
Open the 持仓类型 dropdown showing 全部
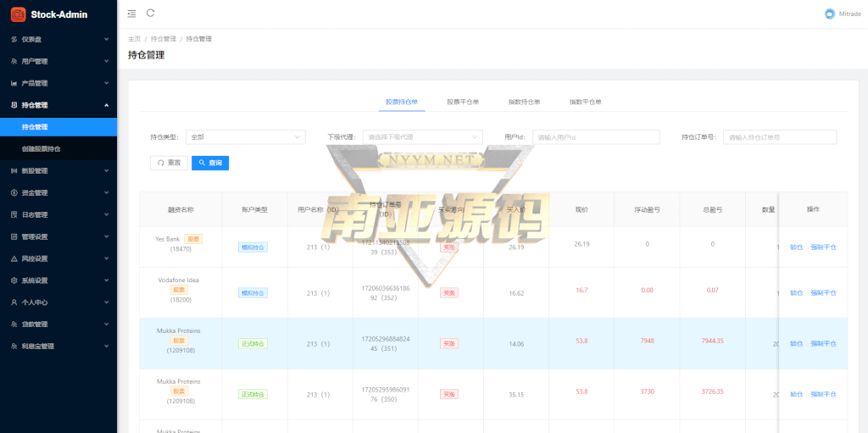tap(245, 136)
